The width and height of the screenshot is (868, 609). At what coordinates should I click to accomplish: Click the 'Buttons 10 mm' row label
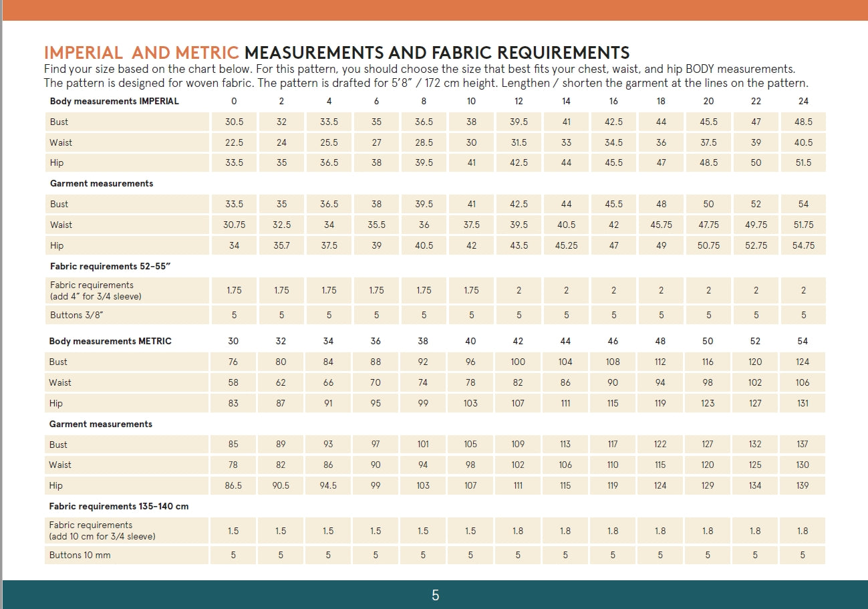80,555
